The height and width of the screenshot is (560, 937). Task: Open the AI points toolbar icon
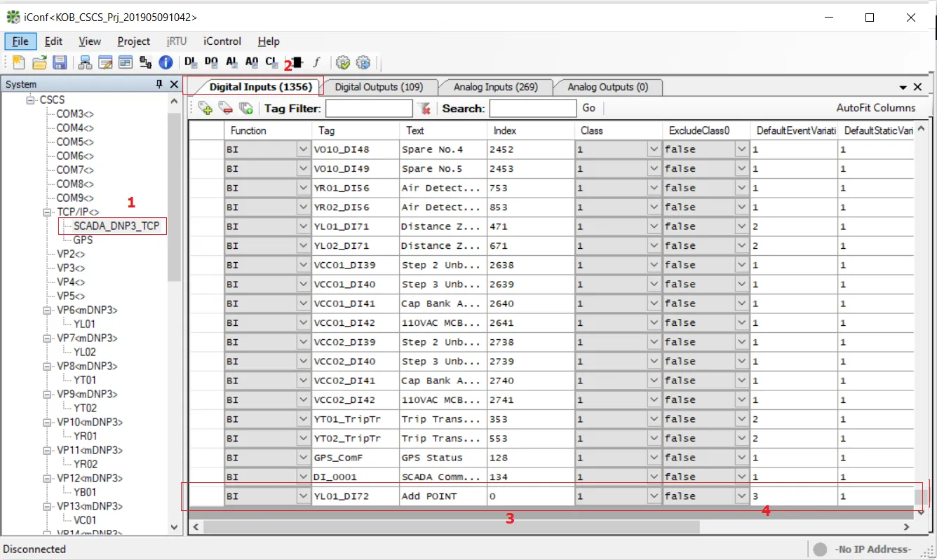coord(231,62)
